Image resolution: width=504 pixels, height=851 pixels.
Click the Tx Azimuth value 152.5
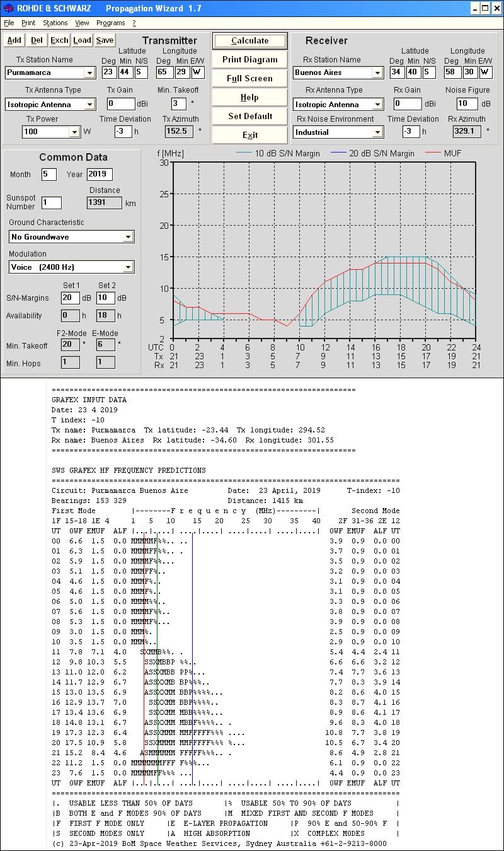pos(180,131)
